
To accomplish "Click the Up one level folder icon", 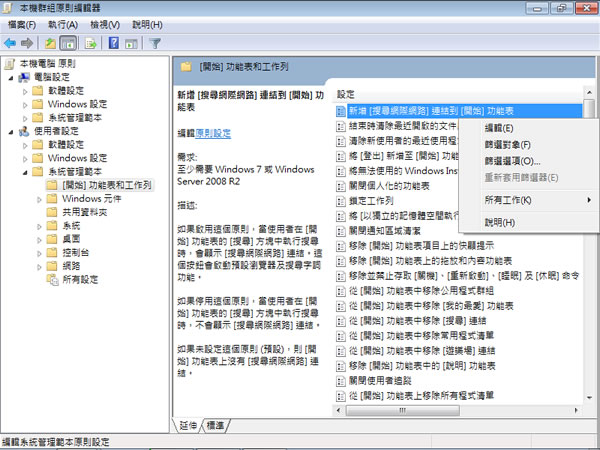I will click(x=50, y=43).
